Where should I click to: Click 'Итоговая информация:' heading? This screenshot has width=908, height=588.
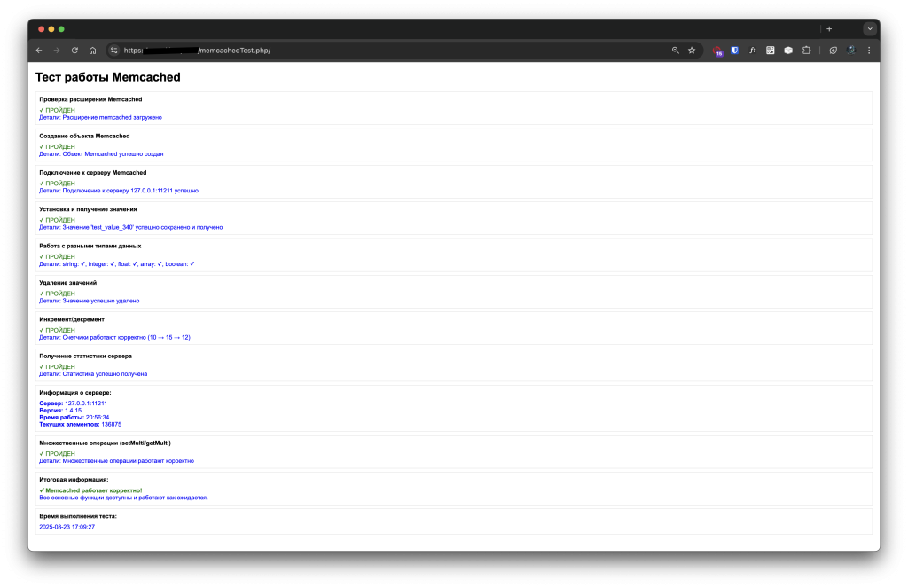click(x=74, y=480)
